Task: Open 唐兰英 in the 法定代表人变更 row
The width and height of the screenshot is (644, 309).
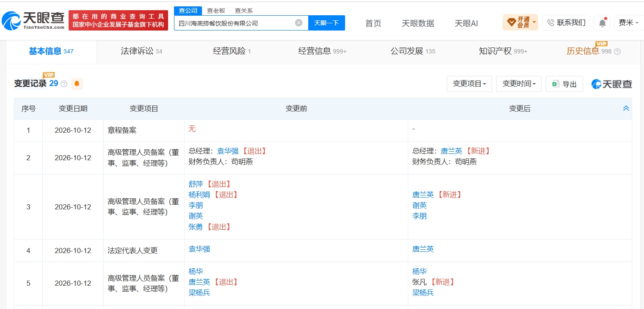Action: 423,249
